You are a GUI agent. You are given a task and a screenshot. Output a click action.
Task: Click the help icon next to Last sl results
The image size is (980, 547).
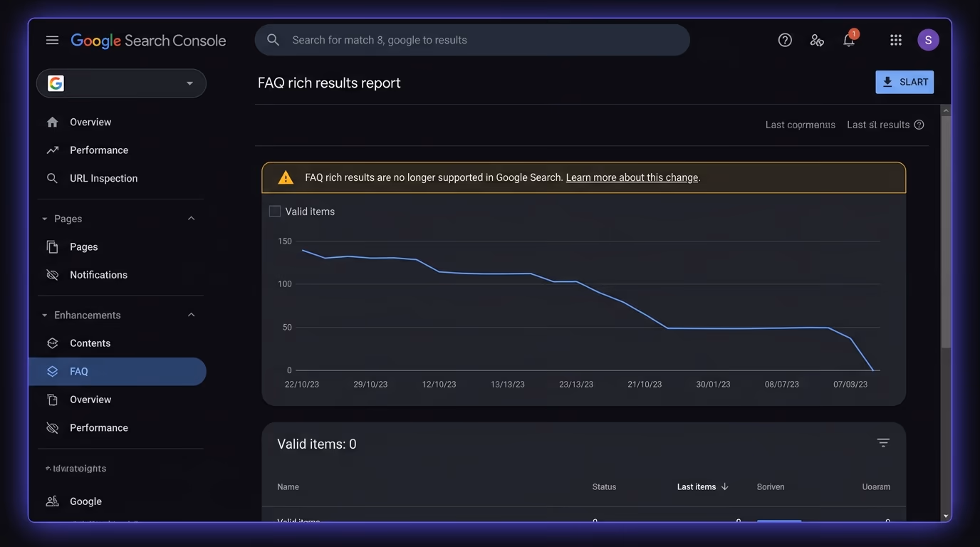919,125
